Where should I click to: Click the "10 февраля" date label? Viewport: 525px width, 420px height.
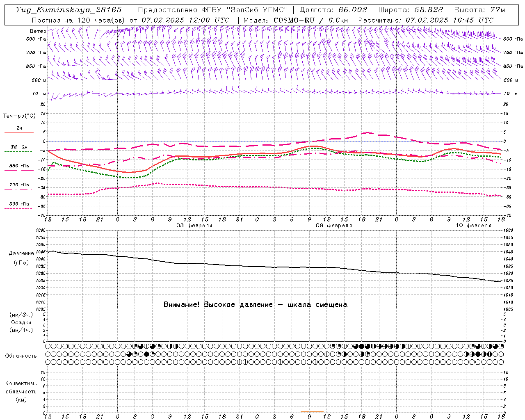tap(473, 226)
